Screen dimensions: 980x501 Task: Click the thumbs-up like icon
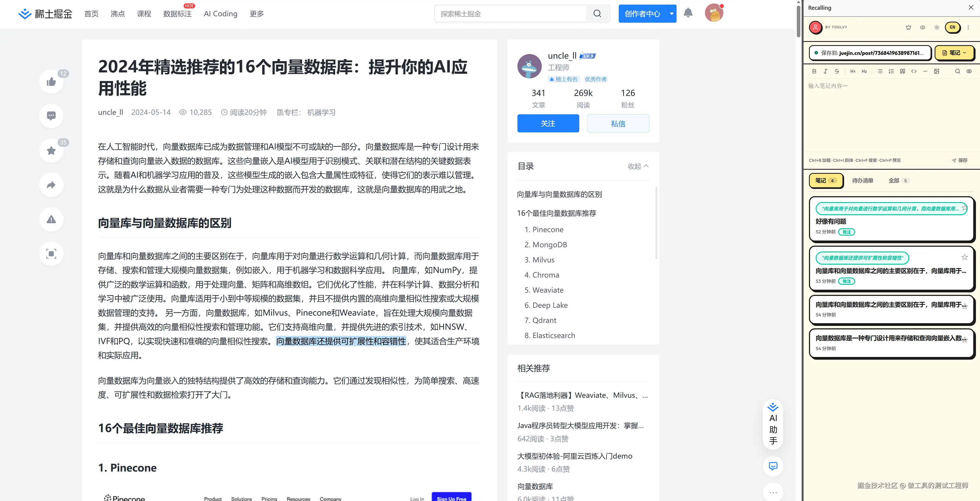click(51, 82)
